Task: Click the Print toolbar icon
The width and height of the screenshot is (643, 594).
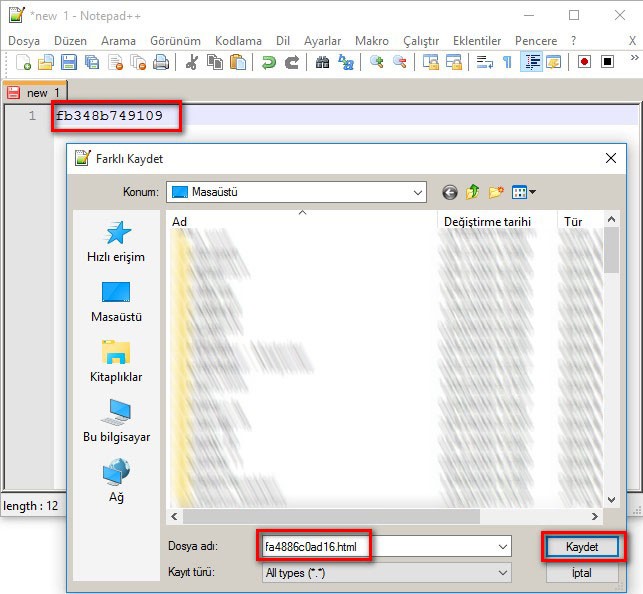Action: [x=161, y=62]
